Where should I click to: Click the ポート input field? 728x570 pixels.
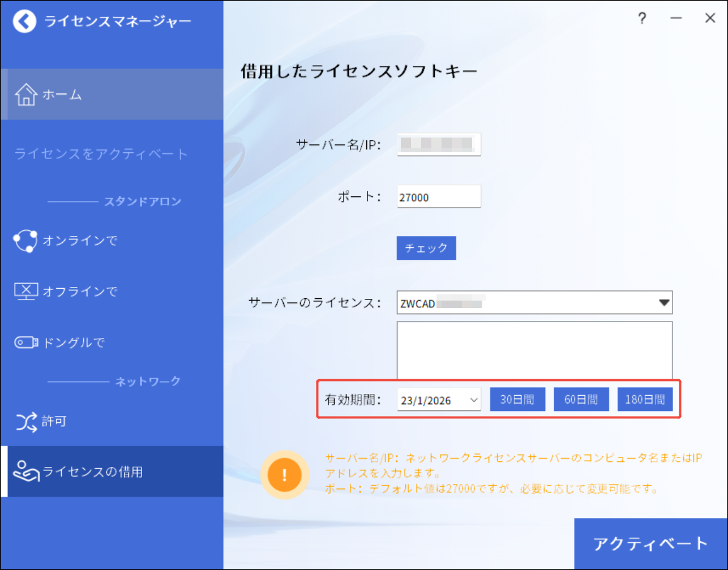pos(439,196)
